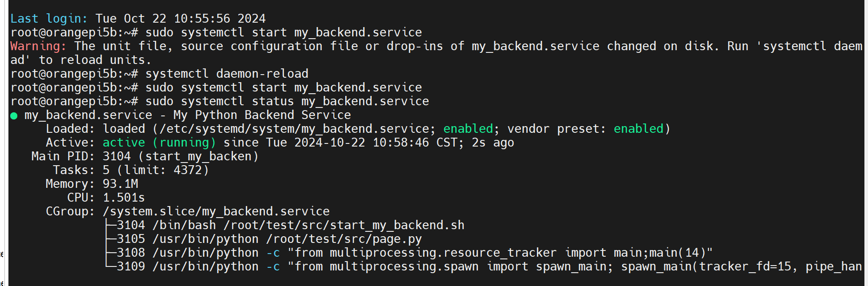
Task: Click the PID 3108 resource_tracker process line
Action: [x=415, y=253]
